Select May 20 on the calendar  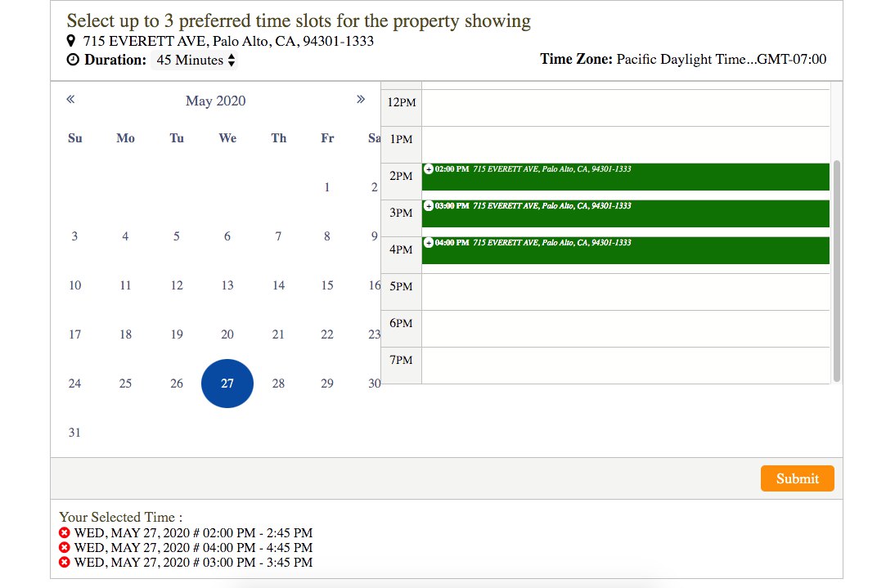pyautogui.click(x=227, y=334)
